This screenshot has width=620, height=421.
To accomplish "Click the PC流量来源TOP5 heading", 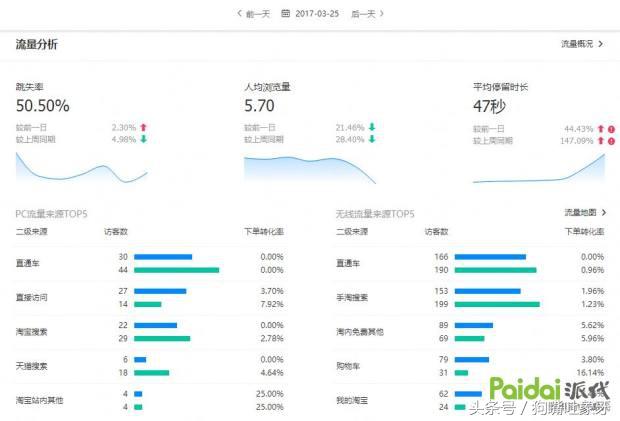I will (51, 214).
